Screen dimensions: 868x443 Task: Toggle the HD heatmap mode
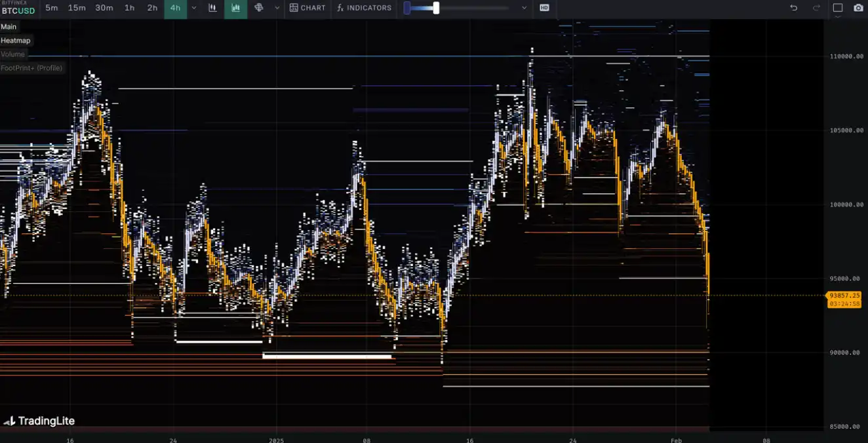coord(544,8)
